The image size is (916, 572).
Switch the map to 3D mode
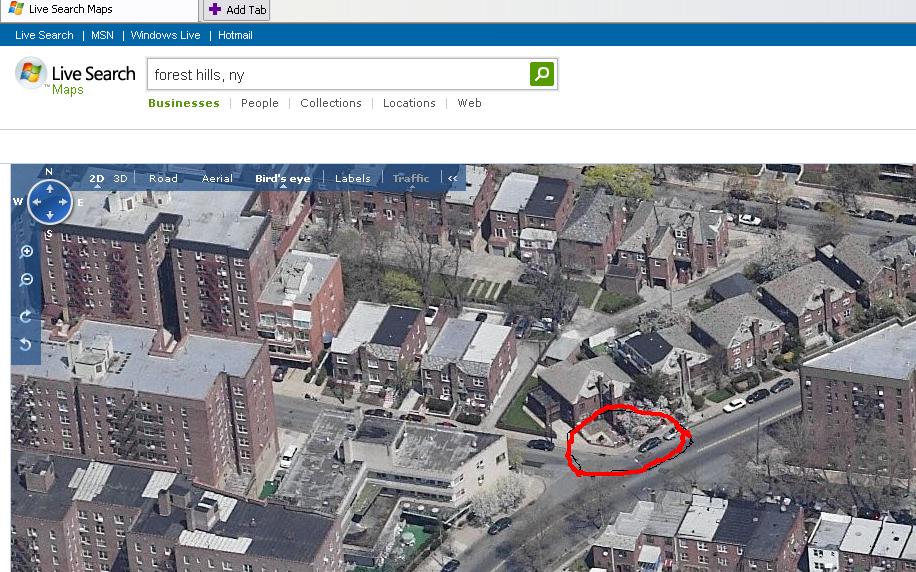tap(120, 179)
